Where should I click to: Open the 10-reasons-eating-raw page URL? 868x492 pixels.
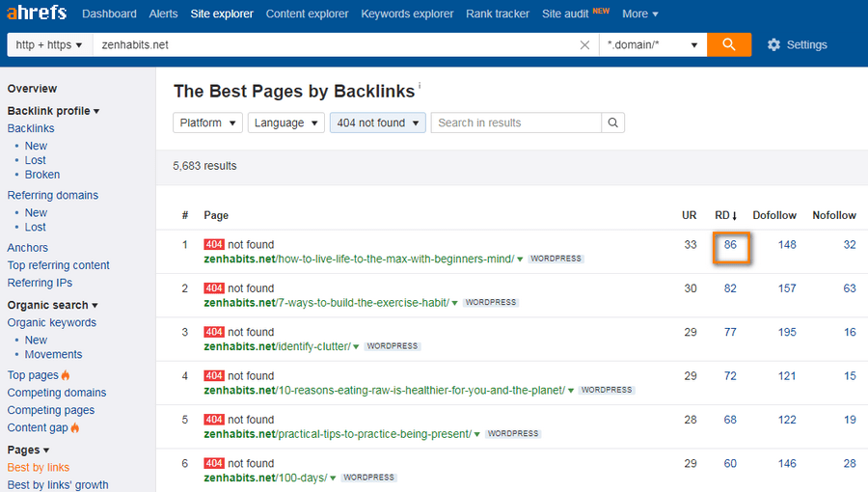pyautogui.click(x=385, y=390)
